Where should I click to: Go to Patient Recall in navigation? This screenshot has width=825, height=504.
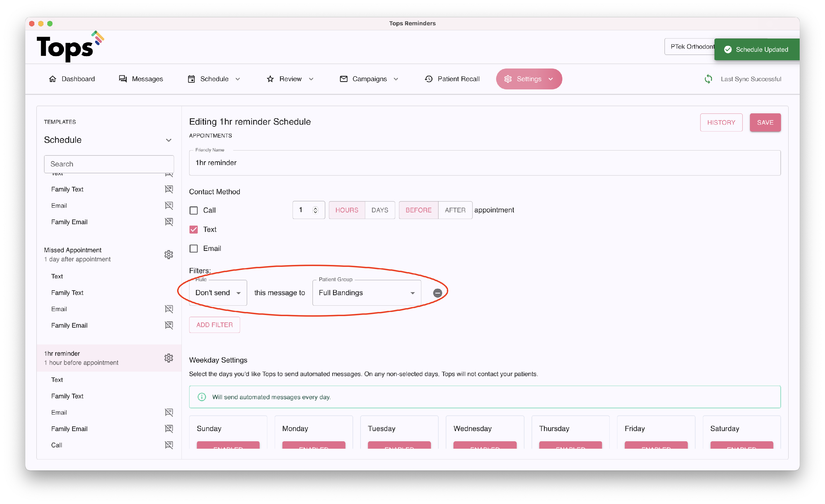pos(452,79)
